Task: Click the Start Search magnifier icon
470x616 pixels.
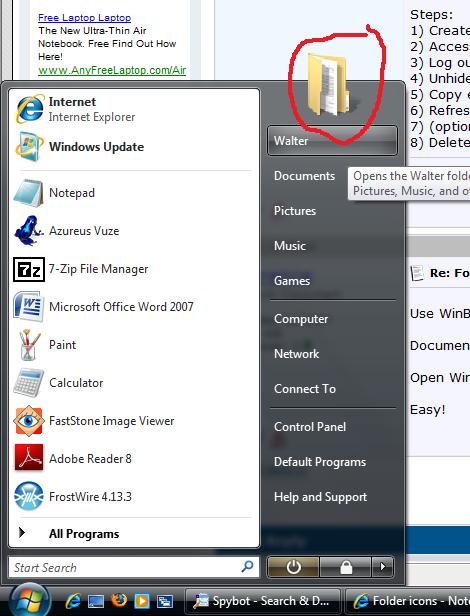Action: pos(248,566)
